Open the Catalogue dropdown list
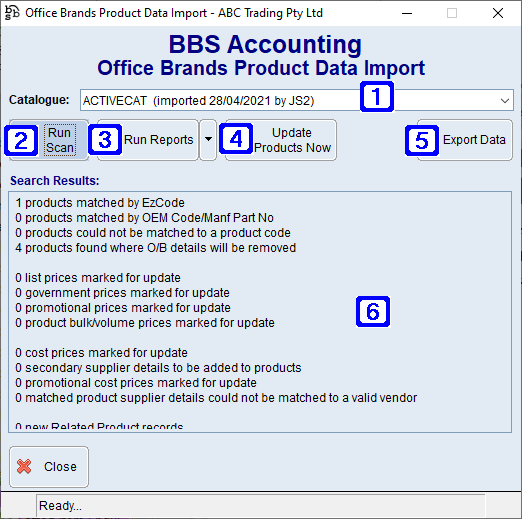Image resolution: width=522 pixels, height=519 pixels. 505,100
